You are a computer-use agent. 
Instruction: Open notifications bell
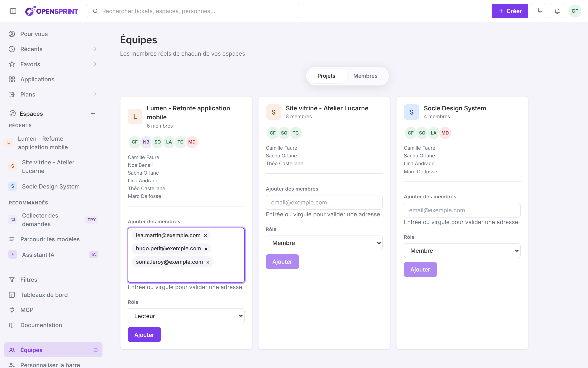557,11
